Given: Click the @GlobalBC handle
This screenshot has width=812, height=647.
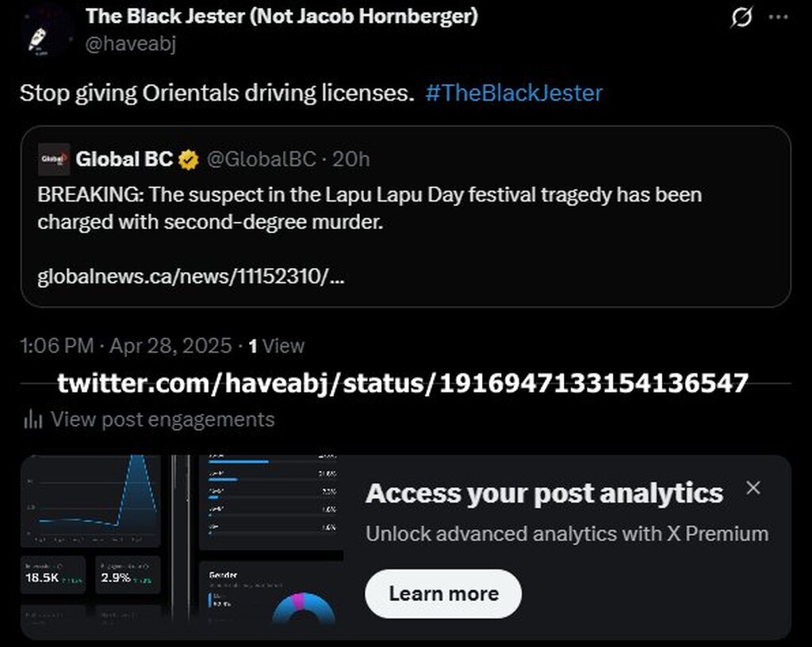Looking at the screenshot, I should tap(262, 159).
